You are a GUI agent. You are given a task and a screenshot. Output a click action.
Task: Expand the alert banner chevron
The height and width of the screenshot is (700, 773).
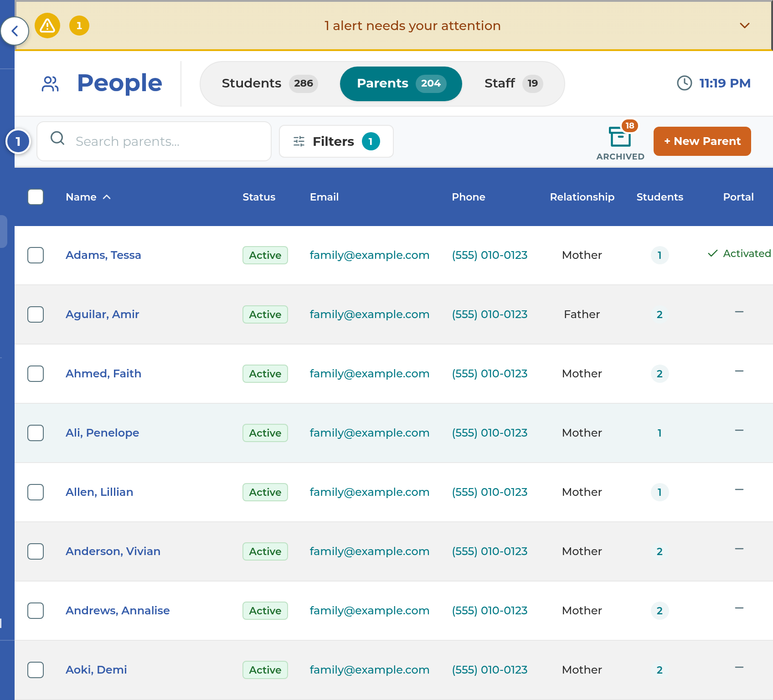pos(745,26)
